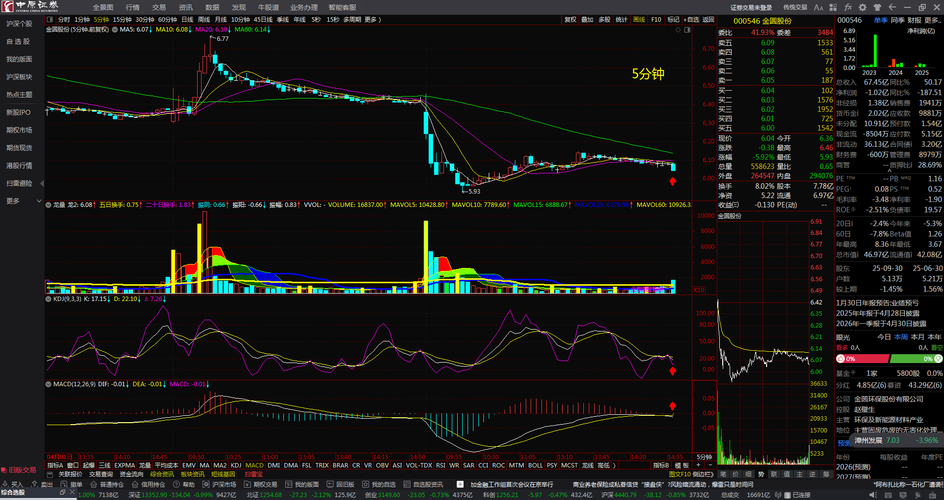Click the 传统交易 button
Viewport: 944px width, 500px height.
(x=795, y=7)
